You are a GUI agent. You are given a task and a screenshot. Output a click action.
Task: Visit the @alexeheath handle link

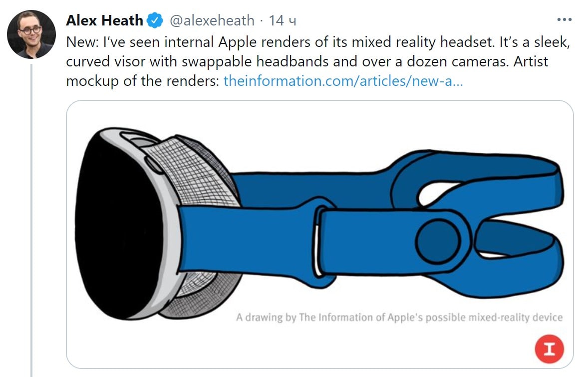point(212,20)
